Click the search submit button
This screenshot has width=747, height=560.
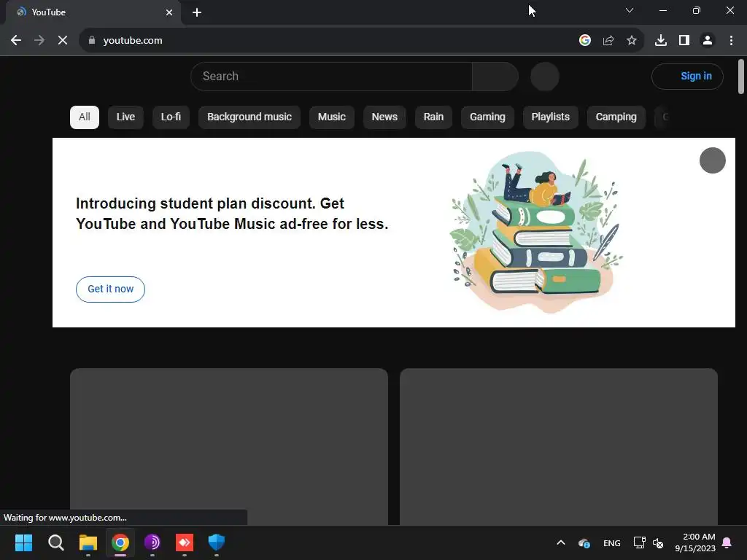(495, 76)
